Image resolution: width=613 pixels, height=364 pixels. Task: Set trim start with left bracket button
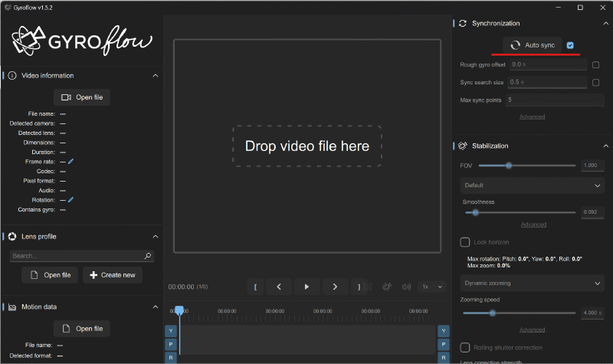(x=254, y=287)
